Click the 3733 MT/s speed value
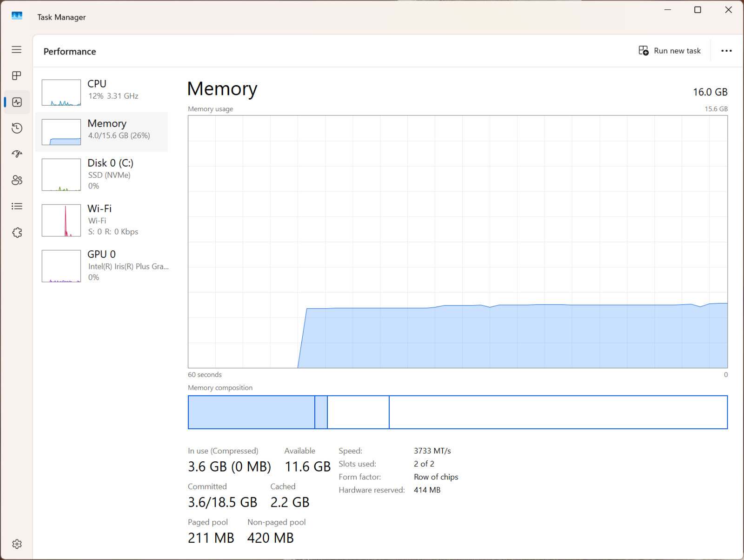This screenshot has width=744, height=560. 432,451
